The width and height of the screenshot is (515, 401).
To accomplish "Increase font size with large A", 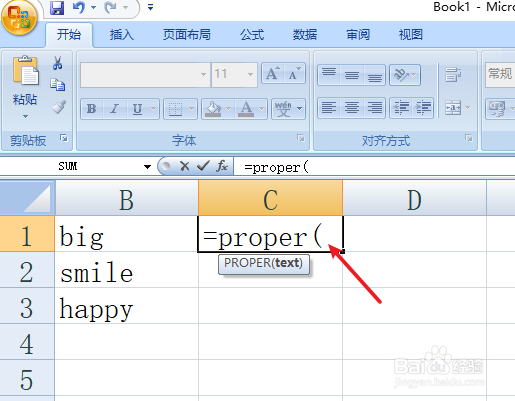I will (273, 73).
